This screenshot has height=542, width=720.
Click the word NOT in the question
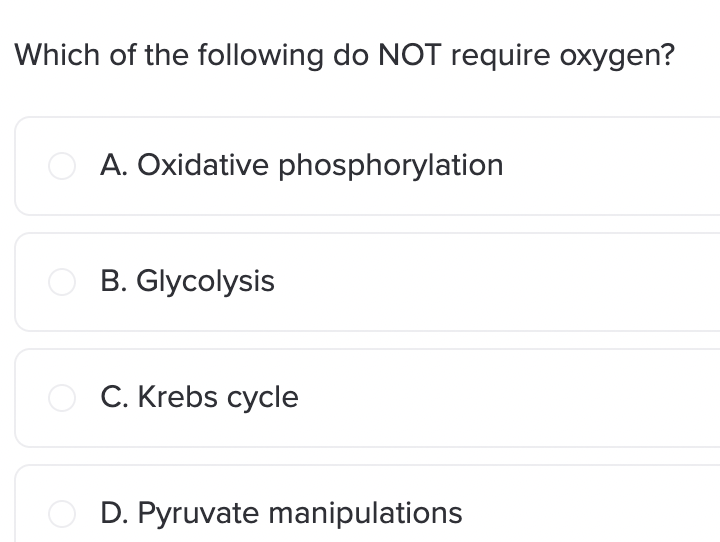tap(410, 55)
